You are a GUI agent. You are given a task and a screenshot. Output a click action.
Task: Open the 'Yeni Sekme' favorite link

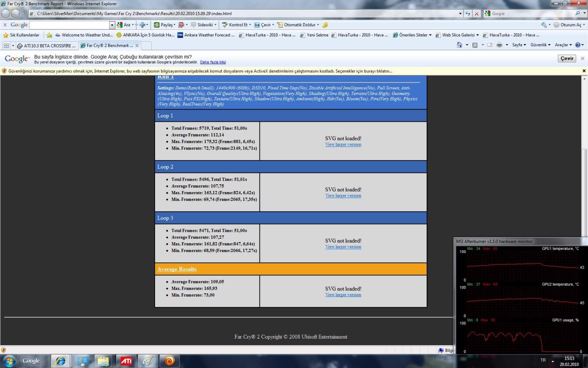click(314, 35)
